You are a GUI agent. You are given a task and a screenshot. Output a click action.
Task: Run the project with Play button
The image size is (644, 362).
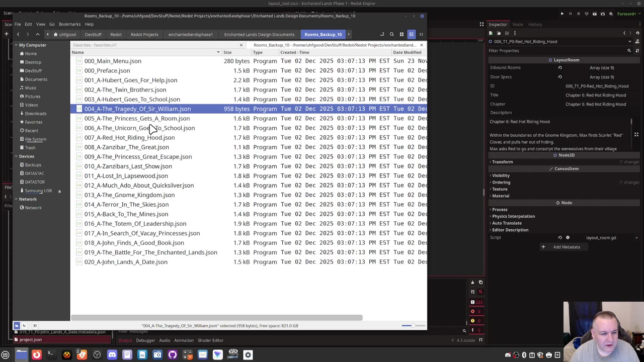[x=562, y=14]
